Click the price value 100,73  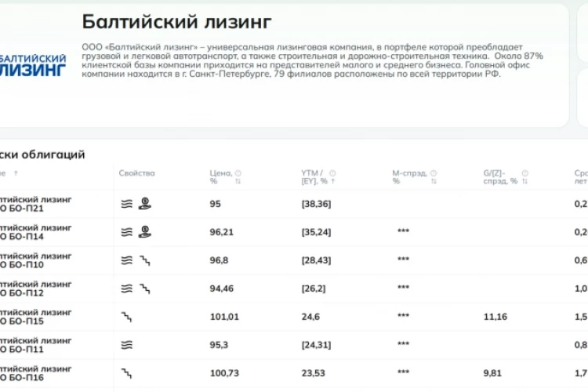pyautogui.click(x=224, y=373)
